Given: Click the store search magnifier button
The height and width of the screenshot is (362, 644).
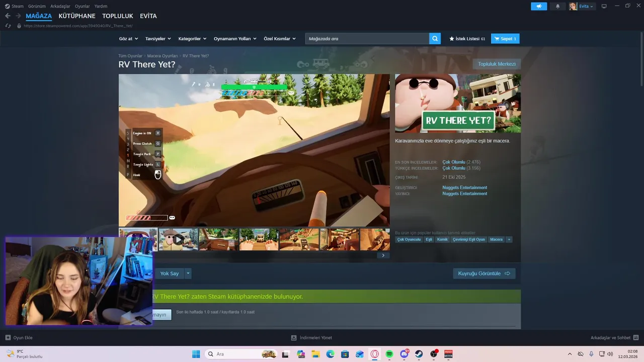Looking at the screenshot, I should (435, 39).
